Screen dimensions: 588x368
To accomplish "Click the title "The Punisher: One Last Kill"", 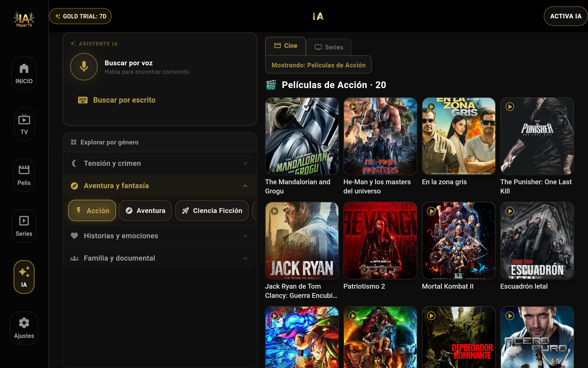I will coord(536,187).
